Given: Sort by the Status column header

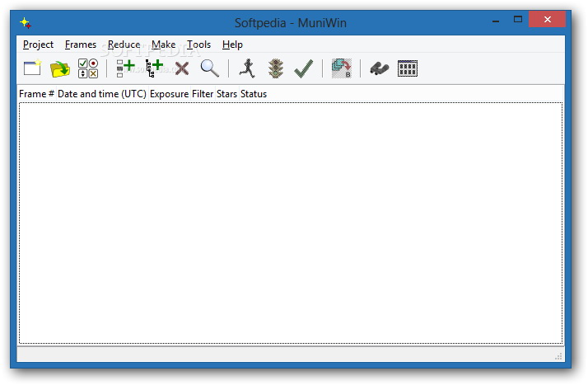Looking at the screenshot, I should pos(254,94).
